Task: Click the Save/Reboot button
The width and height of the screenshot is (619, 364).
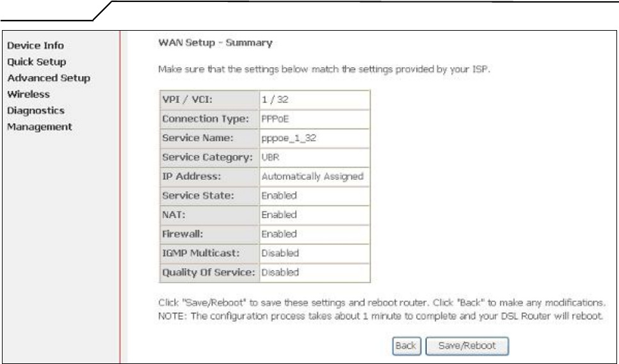Action: [x=467, y=346]
